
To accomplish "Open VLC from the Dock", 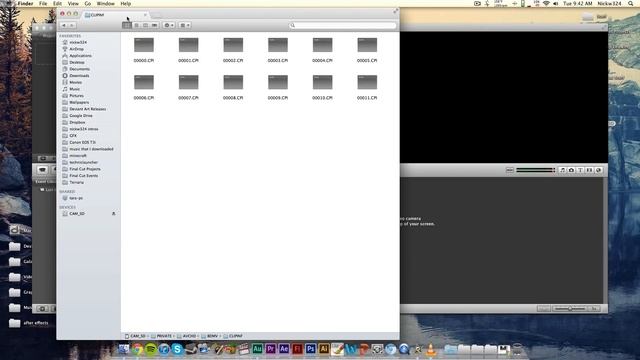I will (x=431, y=349).
